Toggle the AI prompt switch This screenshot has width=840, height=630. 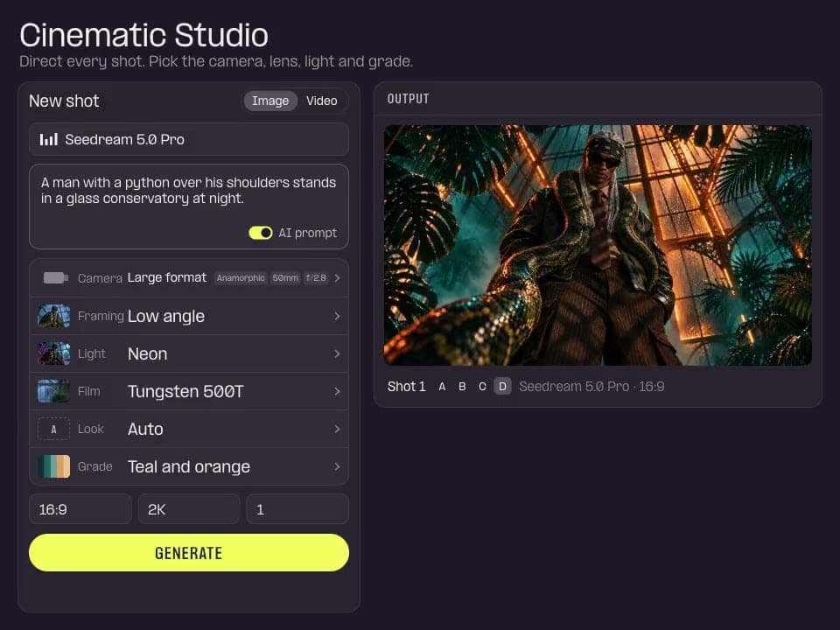261,233
